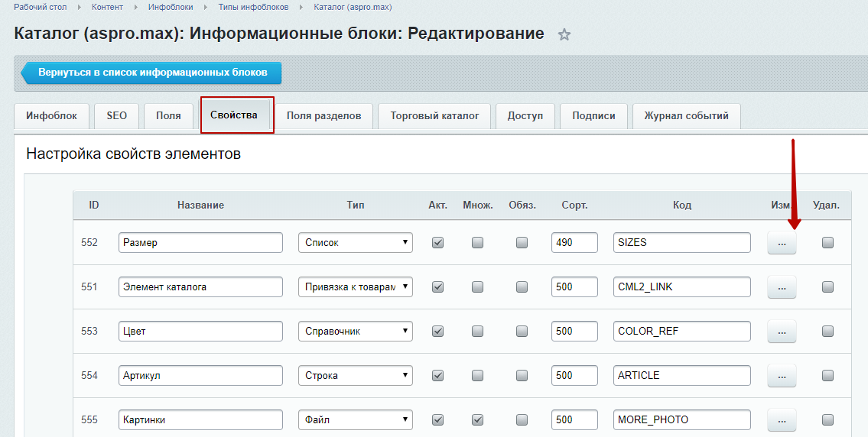Edit the code field CML2_LINK
This screenshot has width=868, height=437.
click(x=682, y=286)
